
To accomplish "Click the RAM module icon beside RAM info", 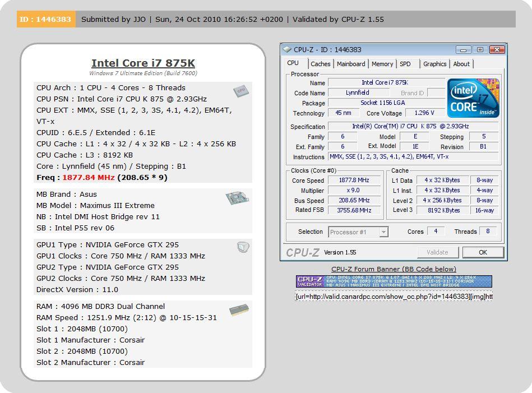I will 239,310.
